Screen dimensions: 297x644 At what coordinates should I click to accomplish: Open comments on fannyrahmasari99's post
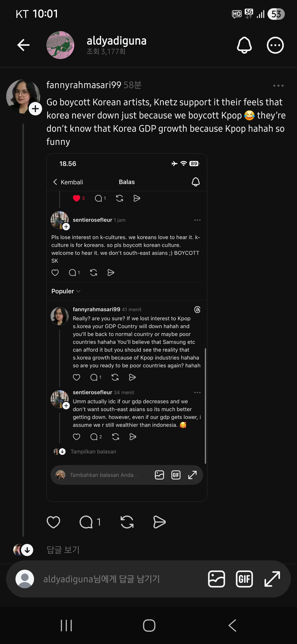86,522
